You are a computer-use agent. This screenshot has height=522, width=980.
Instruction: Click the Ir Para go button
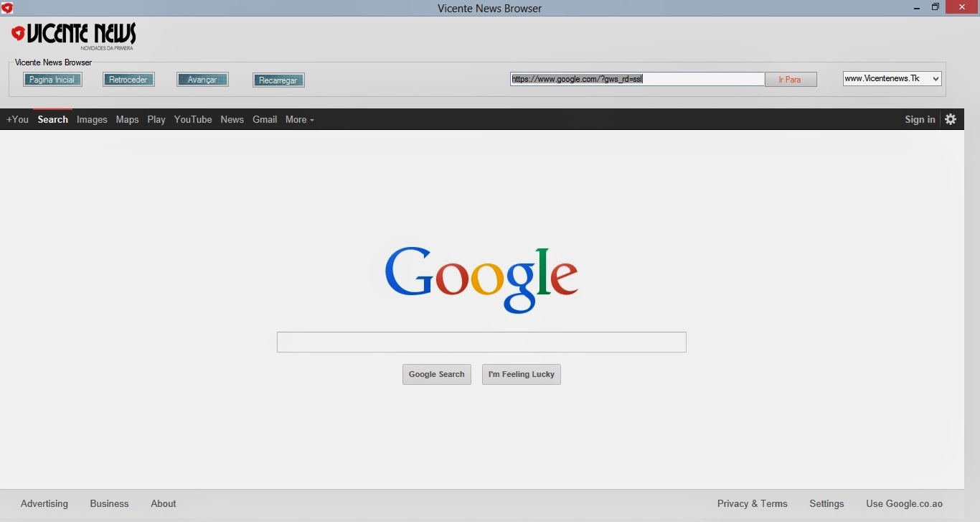[790, 80]
